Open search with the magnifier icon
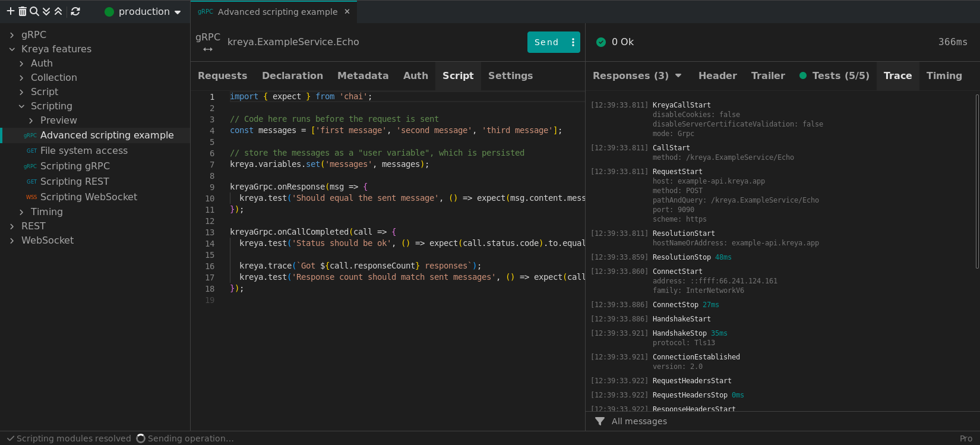This screenshot has width=980, height=445. [x=34, y=11]
